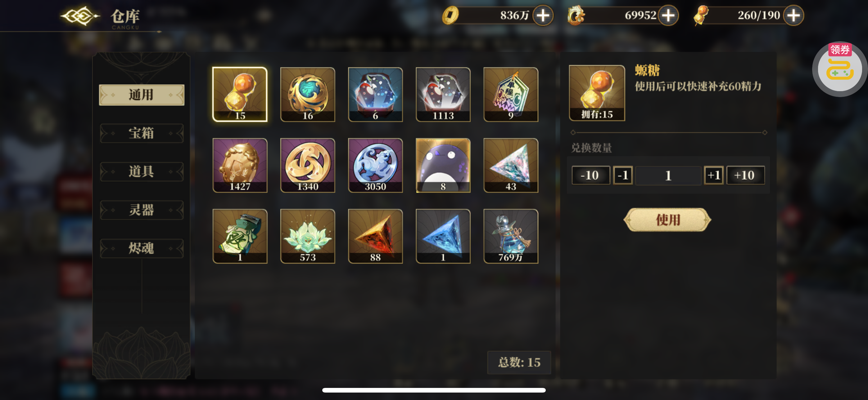Add gold coins via plus button beside 836万
The height and width of the screenshot is (400, 868).
pos(543,16)
